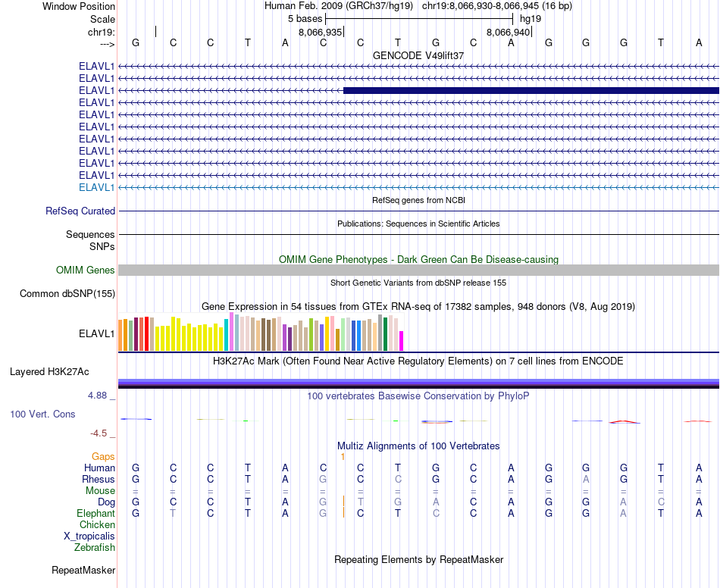Click the PhyloP Basewise Conservation title
Image resolution: width=720 pixels, height=588 pixels.
click(x=418, y=396)
